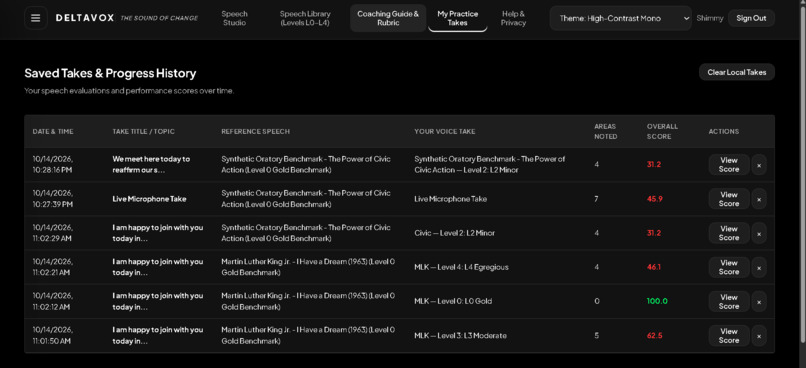806x368 pixels.
Task: Click the 10/14/2026, 11:01:50 AM timestamp
Action: (52, 336)
